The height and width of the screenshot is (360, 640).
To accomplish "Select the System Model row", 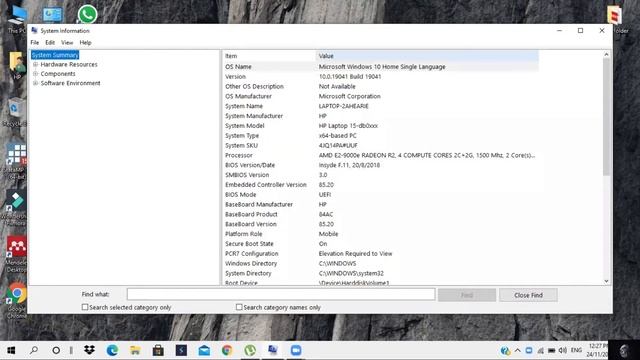I will pyautogui.click(x=380, y=126).
